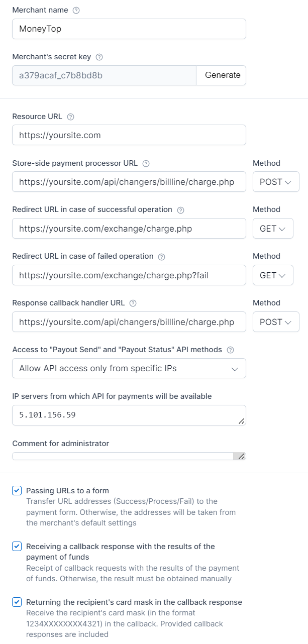Click the Resource URL help icon

click(x=70, y=117)
